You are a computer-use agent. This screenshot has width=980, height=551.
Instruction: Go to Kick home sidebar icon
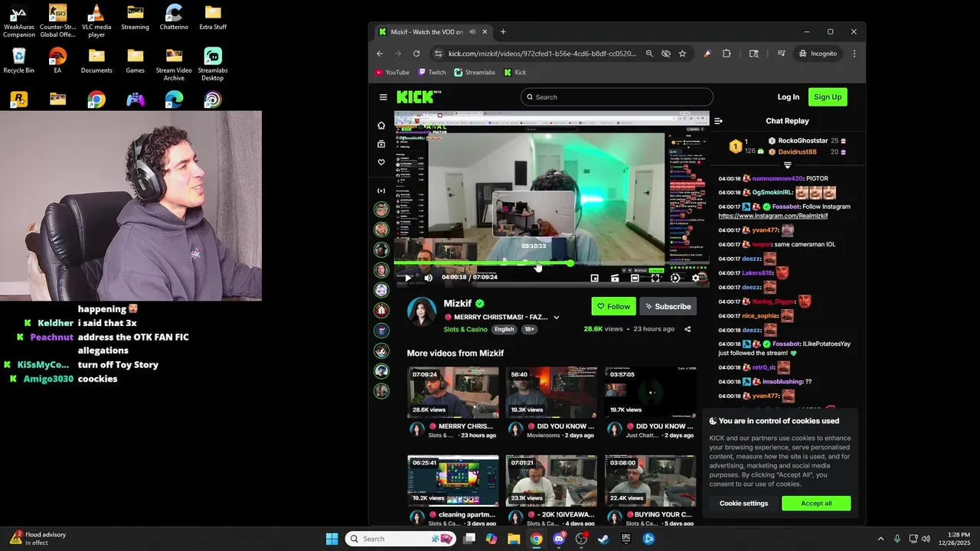click(381, 126)
